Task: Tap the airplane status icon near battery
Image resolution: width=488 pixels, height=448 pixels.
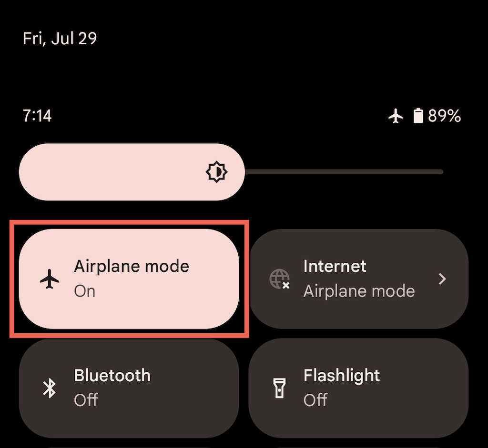Action: coord(396,116)
